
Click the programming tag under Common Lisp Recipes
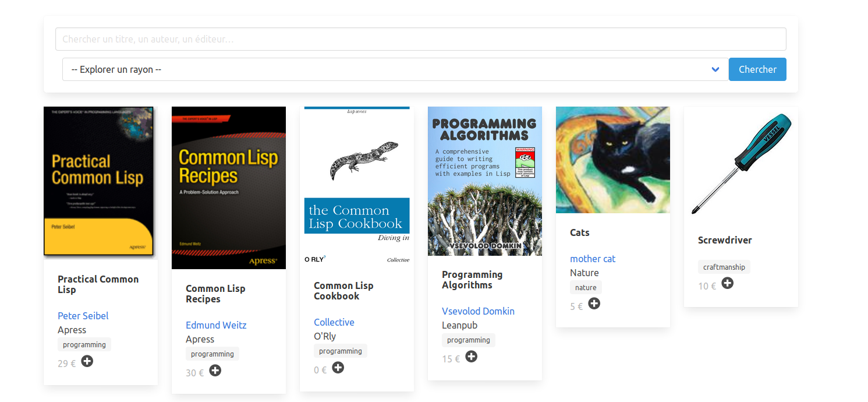[212, 354]
